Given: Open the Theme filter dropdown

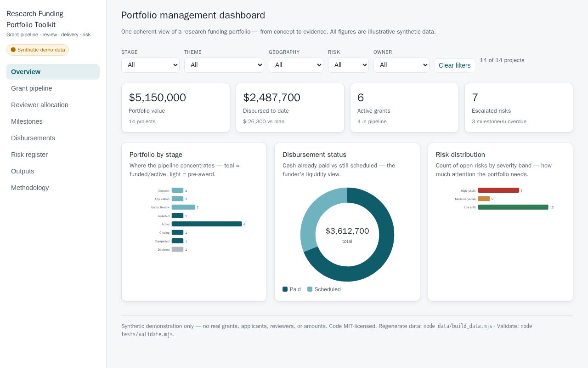Looking at the screenshot, I should 224,65.
